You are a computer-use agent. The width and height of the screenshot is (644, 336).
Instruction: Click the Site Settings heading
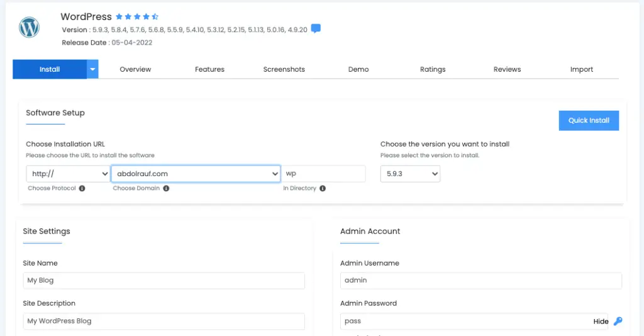coord(47,232)
